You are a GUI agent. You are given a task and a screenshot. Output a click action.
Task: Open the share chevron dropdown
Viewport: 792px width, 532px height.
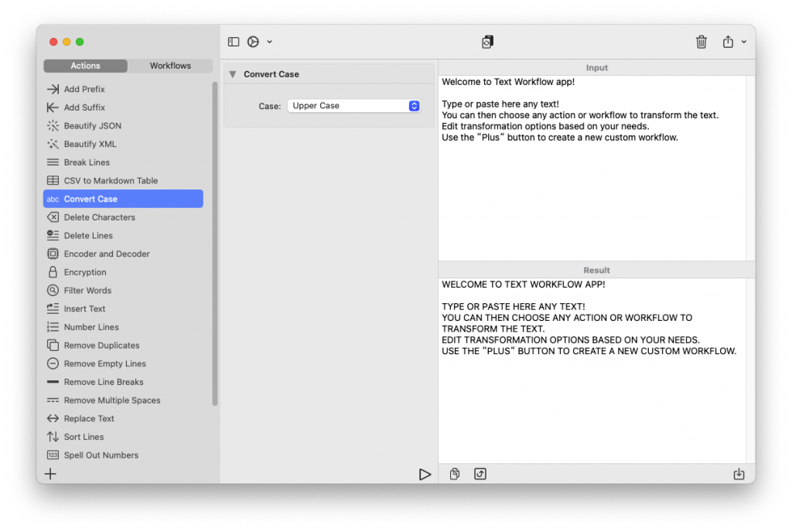(744, 42)
